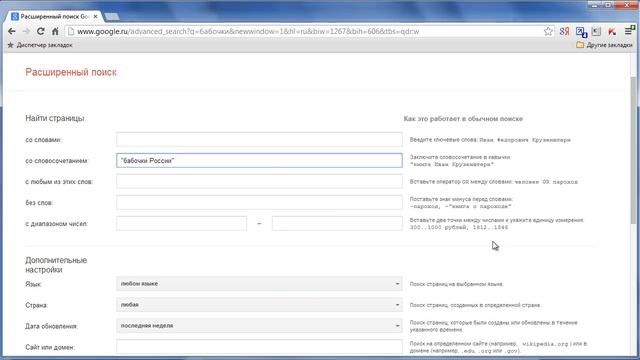This screenshot has height=360, width=640.
Task: Click the 'со словами' input field
Action: click(x=259, y=140)
